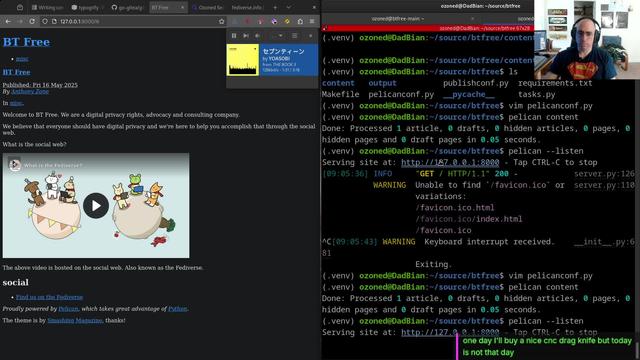Open 'Find us on the Fediverse' link
The height and width of the screenshot is (360, 640).
pos(49,297)
